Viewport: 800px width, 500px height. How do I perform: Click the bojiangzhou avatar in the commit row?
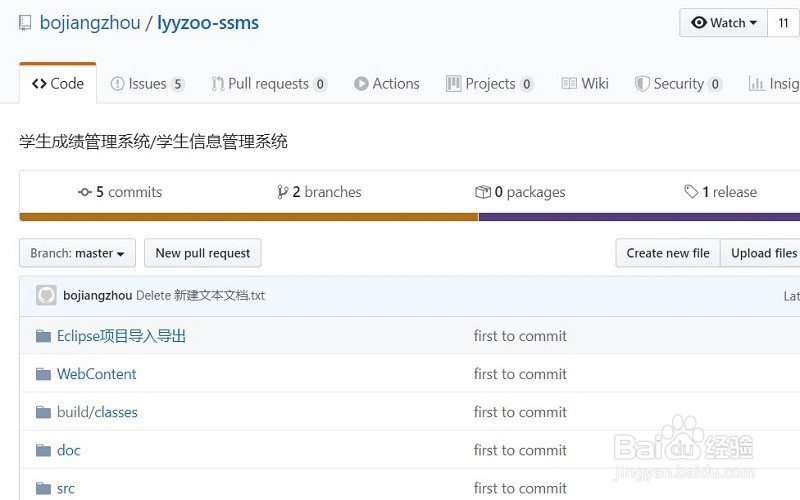click(46, 295)
